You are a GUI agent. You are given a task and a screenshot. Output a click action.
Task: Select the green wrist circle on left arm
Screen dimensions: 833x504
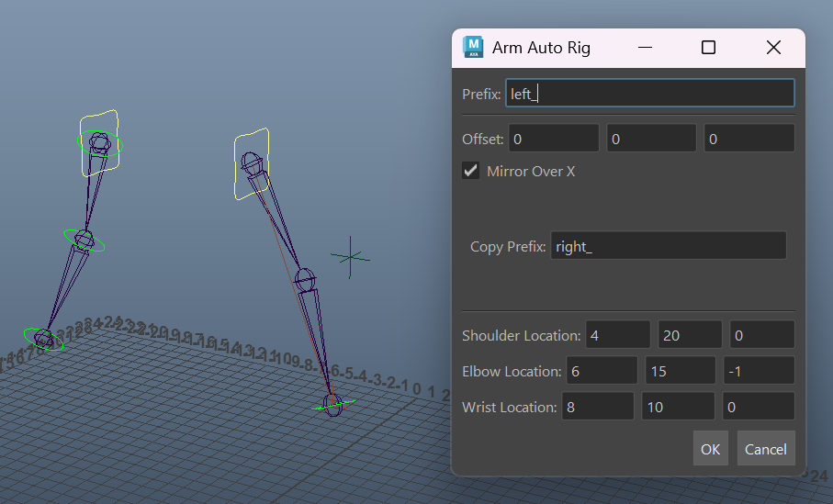click(43, 340)
